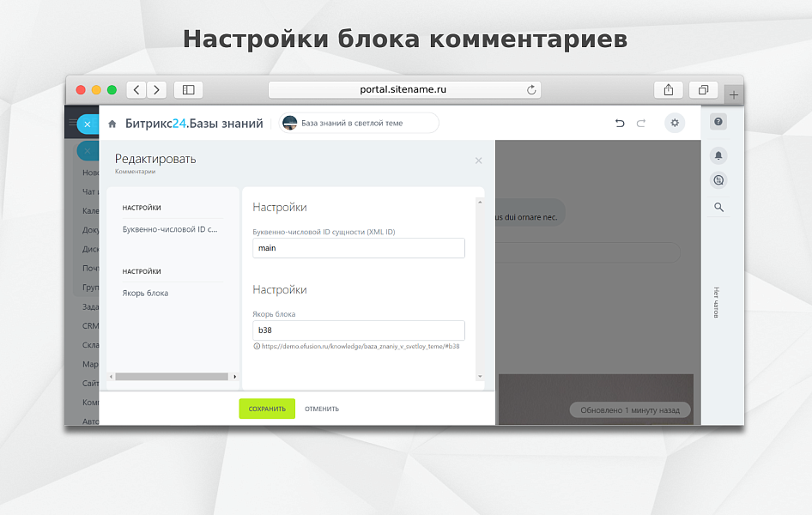Image resolution: width=812 pixels, height=515 pixels.
Task: Click the share icon in the browser toolbar
Action: click(x=669, y=89)
